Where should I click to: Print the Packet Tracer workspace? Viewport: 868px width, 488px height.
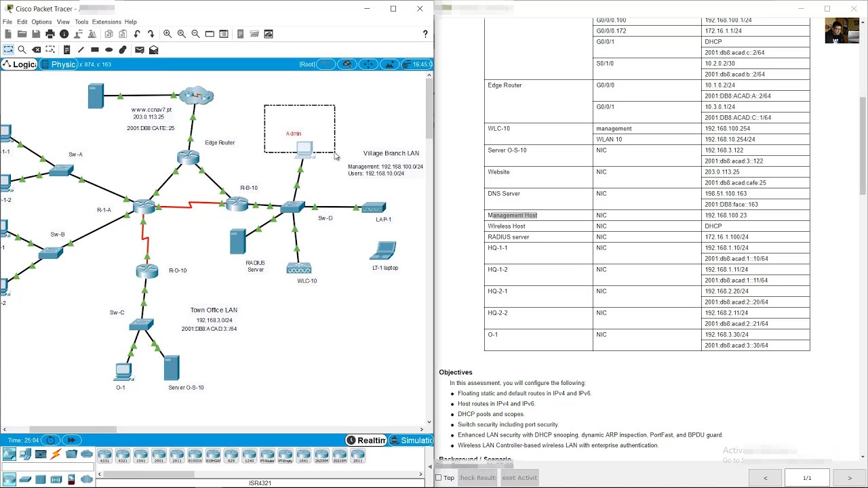coord(50,34)
